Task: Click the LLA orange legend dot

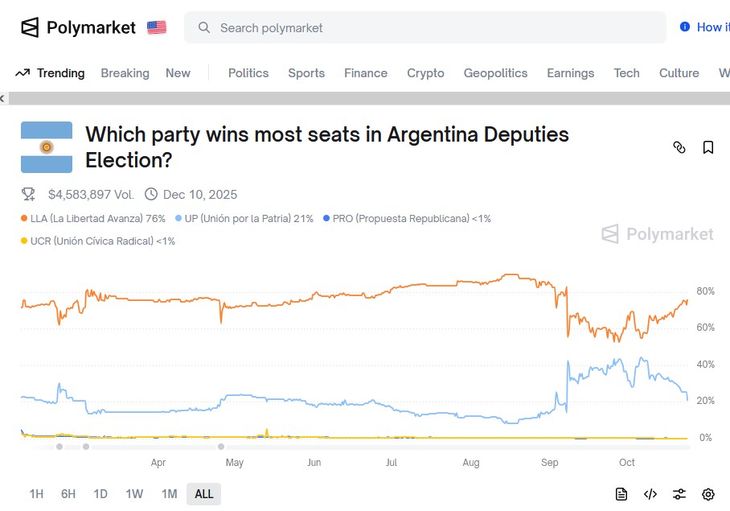Action: [x=24, y=218]
